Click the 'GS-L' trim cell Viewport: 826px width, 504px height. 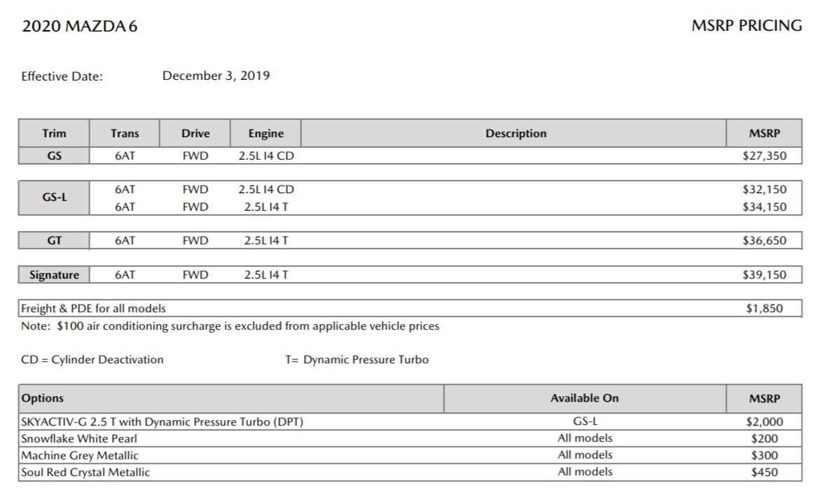coord(54,197)
